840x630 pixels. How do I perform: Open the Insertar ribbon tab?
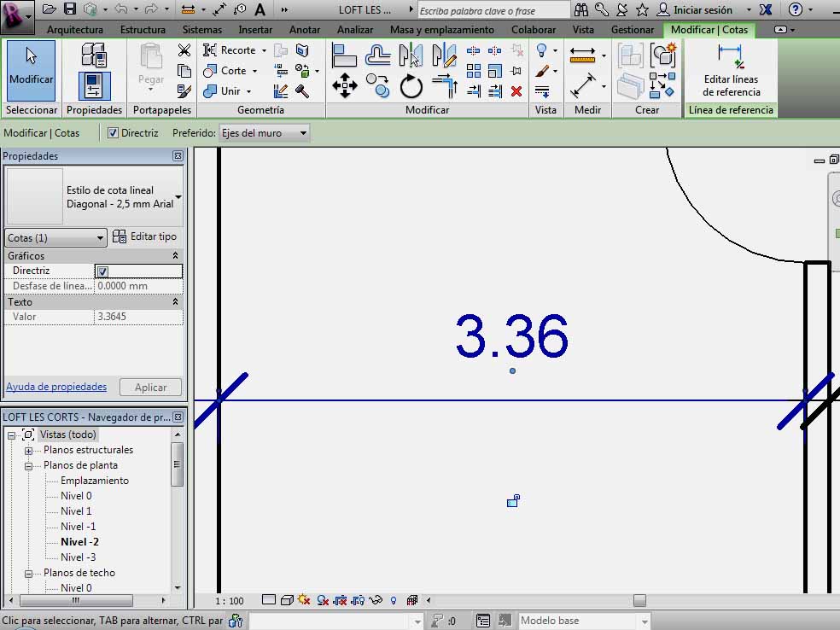(x=255, y=30)
